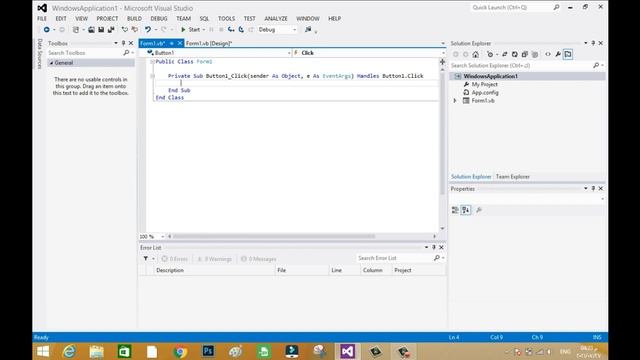Click the Step Over debug icon
Viewport: 640px width, 360px height.
(241, 29)
